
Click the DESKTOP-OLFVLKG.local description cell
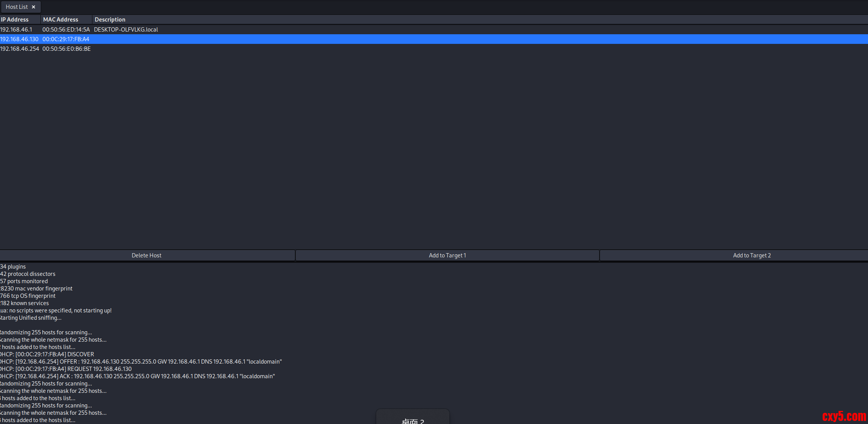(126, 30)
